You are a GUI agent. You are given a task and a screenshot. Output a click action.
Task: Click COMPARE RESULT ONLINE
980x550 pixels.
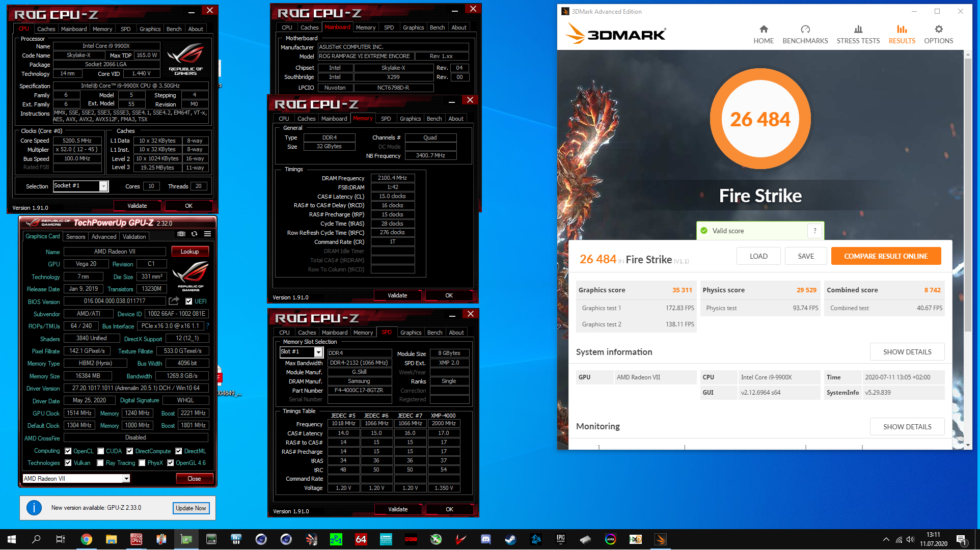(886, 256)
